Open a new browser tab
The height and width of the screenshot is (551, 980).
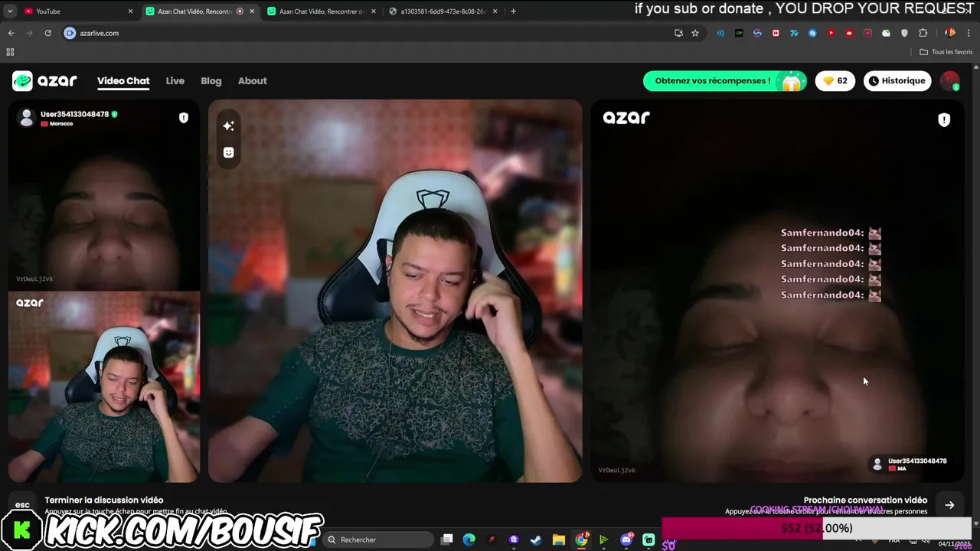point(513,11)
